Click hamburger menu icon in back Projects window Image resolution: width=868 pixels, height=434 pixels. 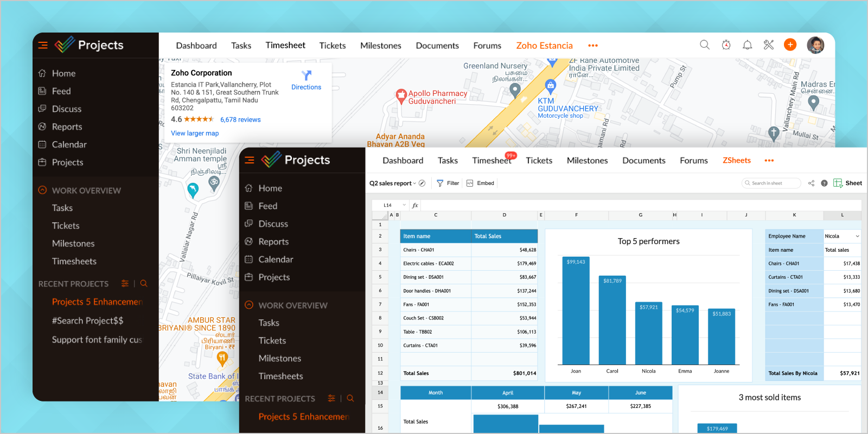[x=43, y=45]
